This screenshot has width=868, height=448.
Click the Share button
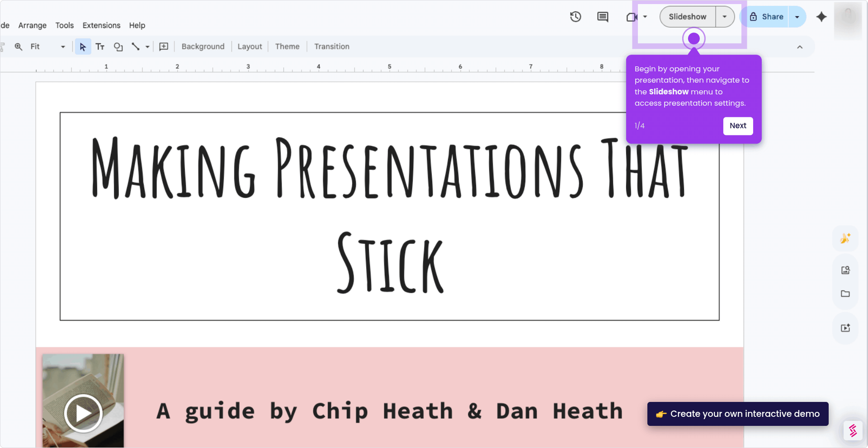(766, 17)
